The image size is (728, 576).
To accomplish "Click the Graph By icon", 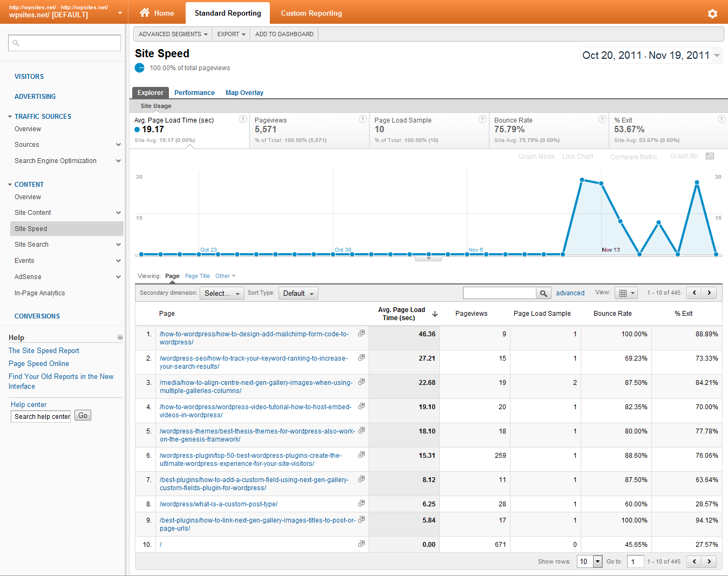I will coord(710,156).
